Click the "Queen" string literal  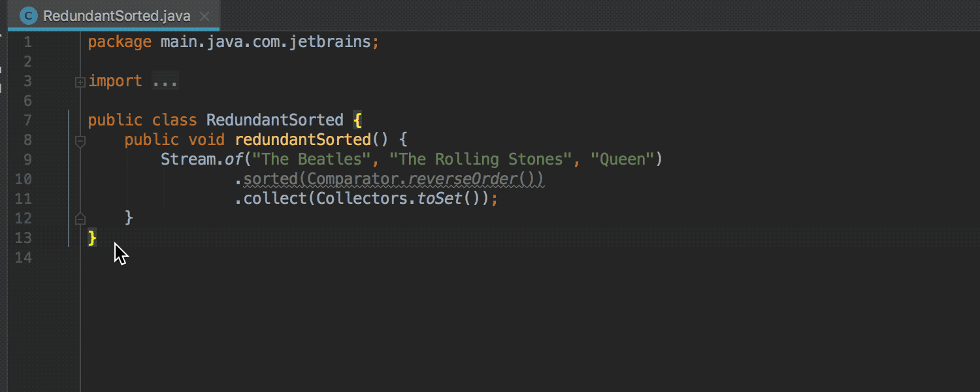coord(624,159)
